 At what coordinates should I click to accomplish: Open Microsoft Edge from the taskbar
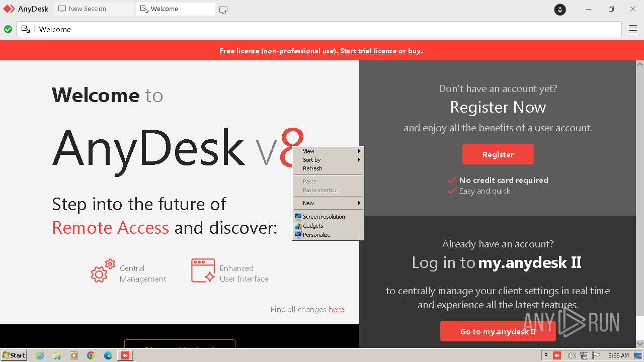[108, 355]
